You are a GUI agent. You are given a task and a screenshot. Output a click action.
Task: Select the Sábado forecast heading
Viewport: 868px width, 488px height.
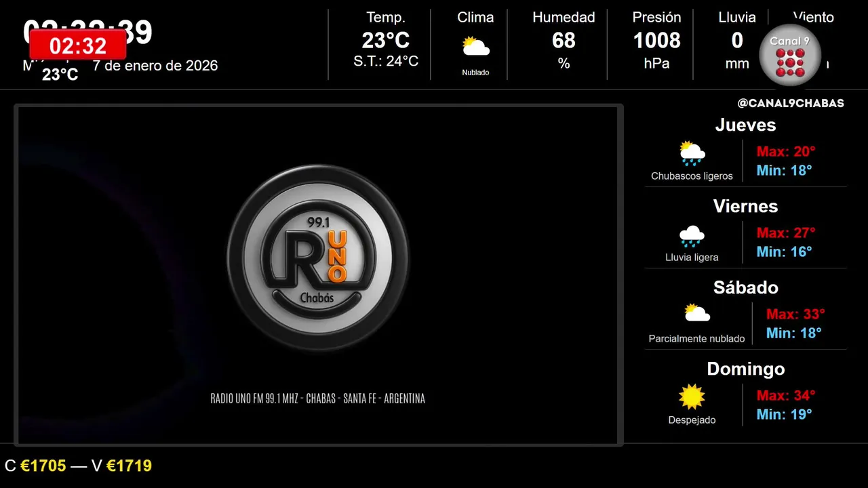745,287
